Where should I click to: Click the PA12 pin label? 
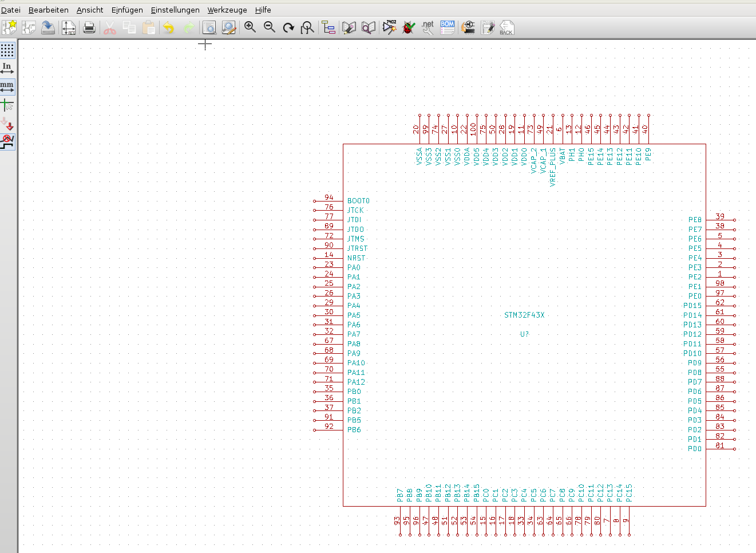(357, 382)
